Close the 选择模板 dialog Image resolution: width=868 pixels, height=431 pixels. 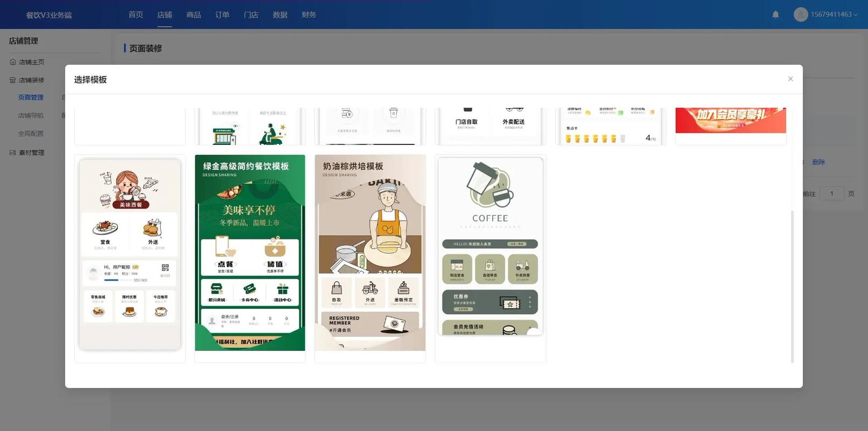click(x=790, y=79)
